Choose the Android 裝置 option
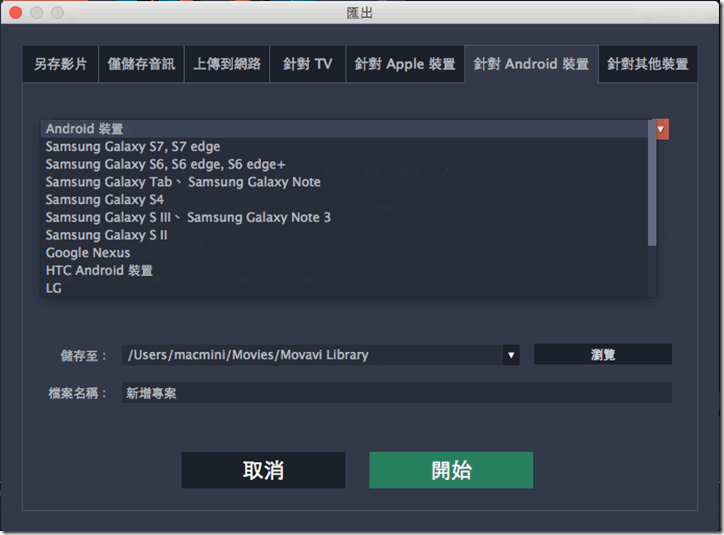This screenshot has width=724, height=535. (x=344, y=129)
